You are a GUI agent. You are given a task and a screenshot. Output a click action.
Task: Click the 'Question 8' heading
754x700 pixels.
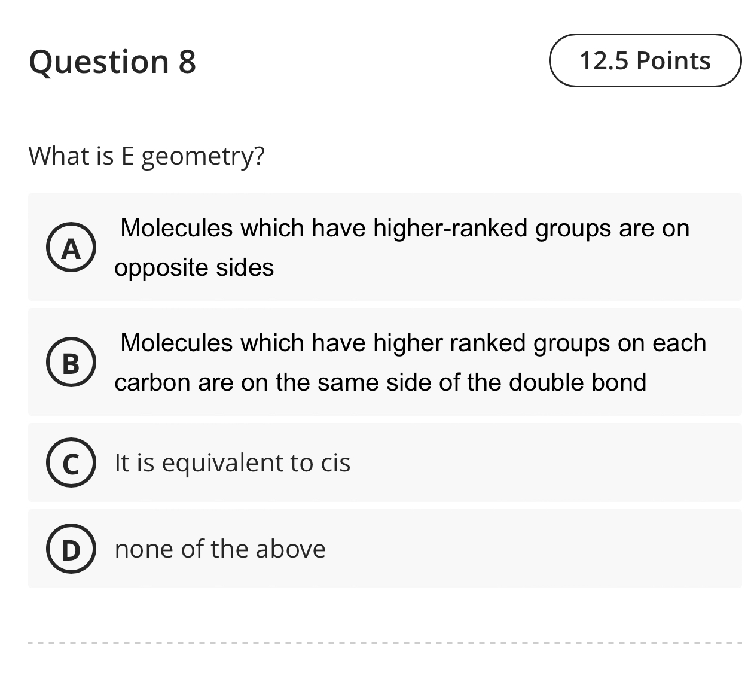[113, 60]
